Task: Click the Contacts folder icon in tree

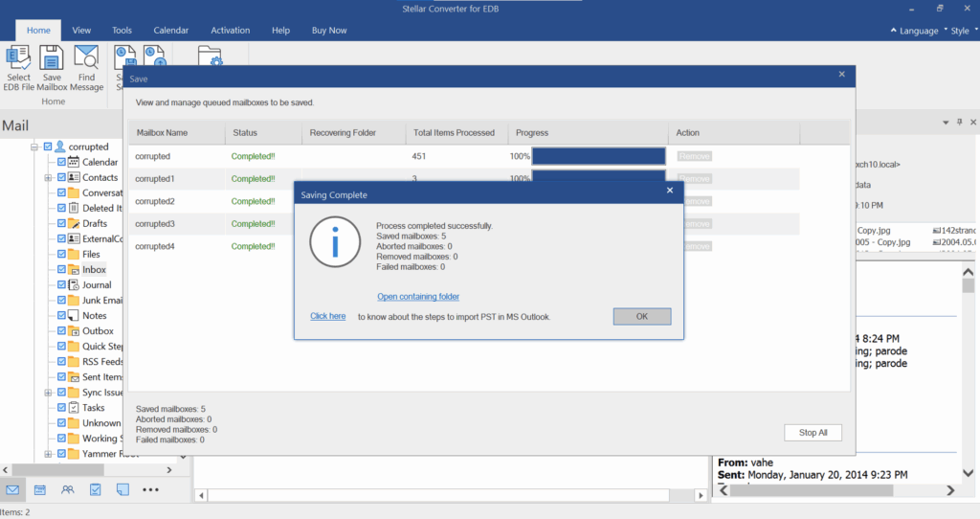Action: click(74, 177)
